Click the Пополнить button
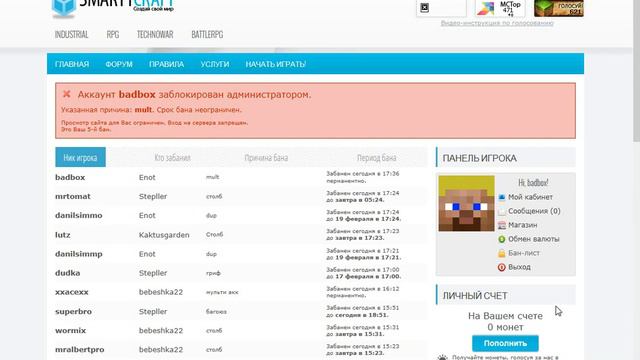This screenshot has height=360, width=640. [x=505, y=343]
